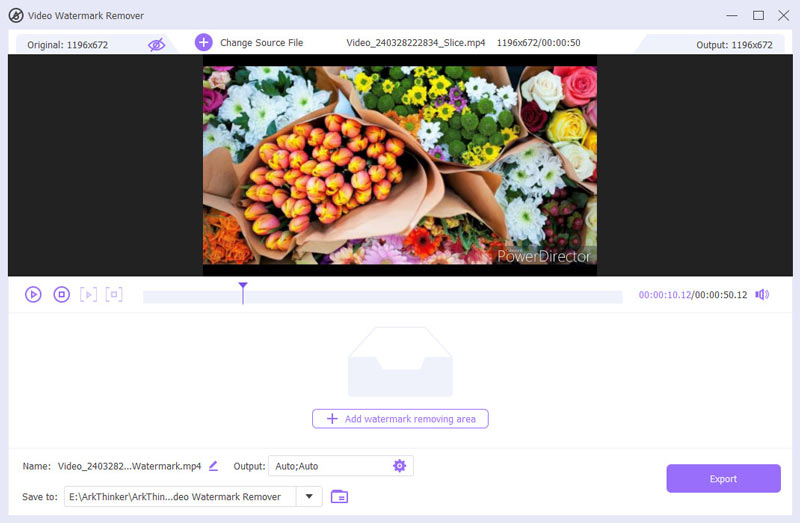Click Change Source File text
The height and width of the screenshot is (523, 800).
pyautogui.click(x=261, y=43)
